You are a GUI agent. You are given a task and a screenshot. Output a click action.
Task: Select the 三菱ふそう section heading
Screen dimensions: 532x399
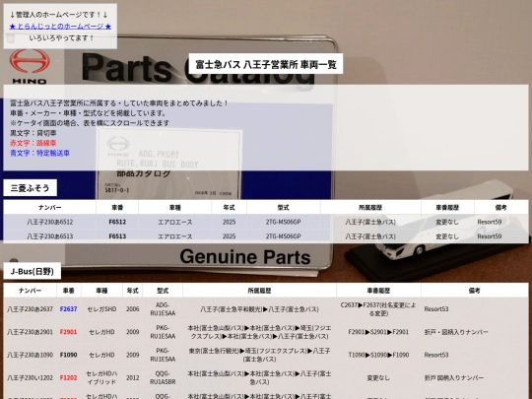(x=31, y=187)
